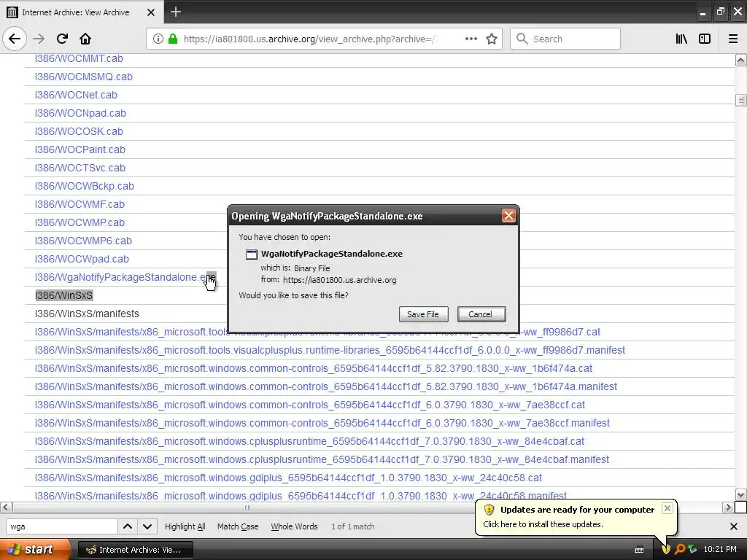The height and width of the screenshot is (560, 747).
Task: Click the green secure connection padlock
Action: (172, 39)
